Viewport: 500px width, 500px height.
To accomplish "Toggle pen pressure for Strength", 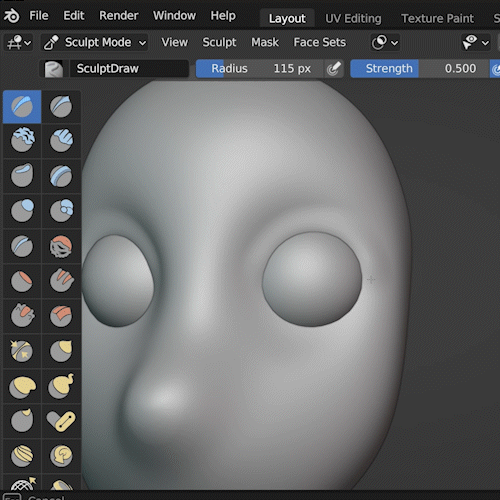I will click(x=495, y=69).
